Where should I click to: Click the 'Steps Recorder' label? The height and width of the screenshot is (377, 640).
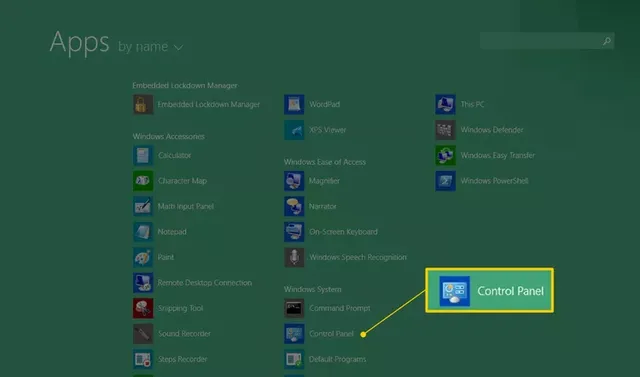[x=182, y=359]
